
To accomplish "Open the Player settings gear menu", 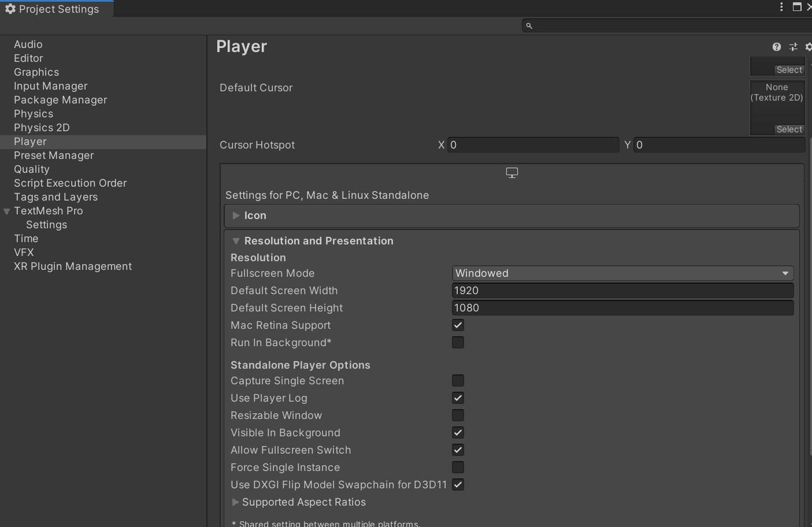I will click(809, 47).
